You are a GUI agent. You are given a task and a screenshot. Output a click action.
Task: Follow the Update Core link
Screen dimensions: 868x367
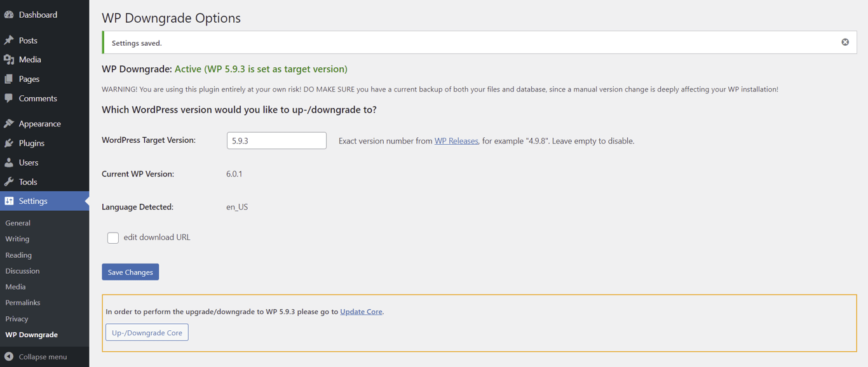point(361,312)
